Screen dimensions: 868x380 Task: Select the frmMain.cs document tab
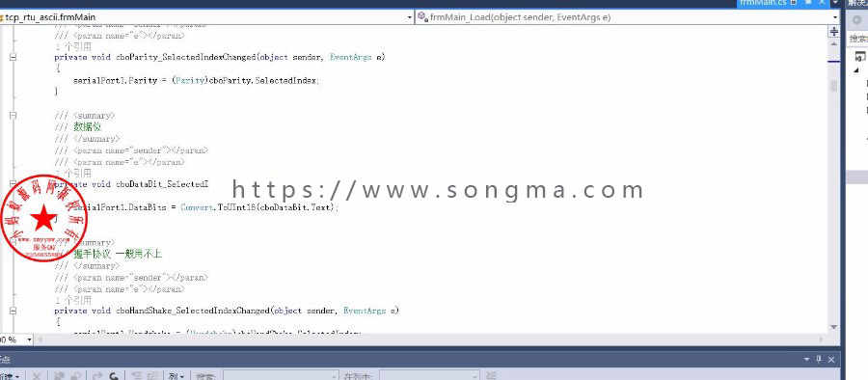click(763, 3)
